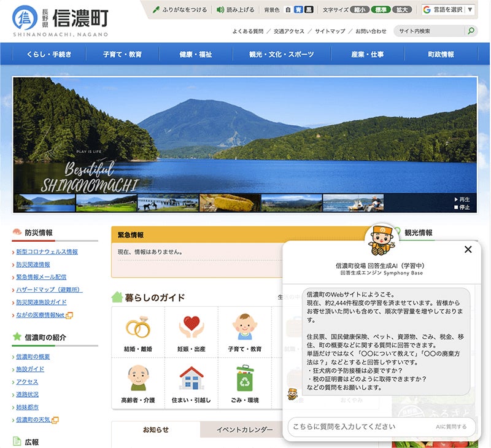Submit question with AIに質問する
The image size is (491, 448).
click(451, 427)
